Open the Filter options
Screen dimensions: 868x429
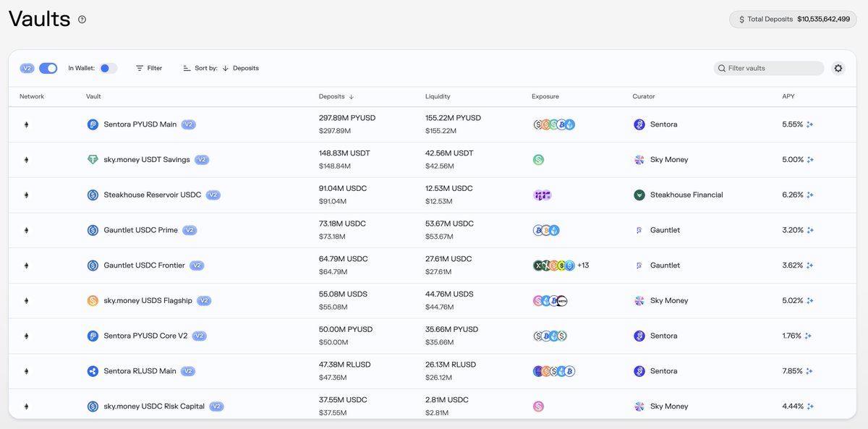click(x=149, y=68)
